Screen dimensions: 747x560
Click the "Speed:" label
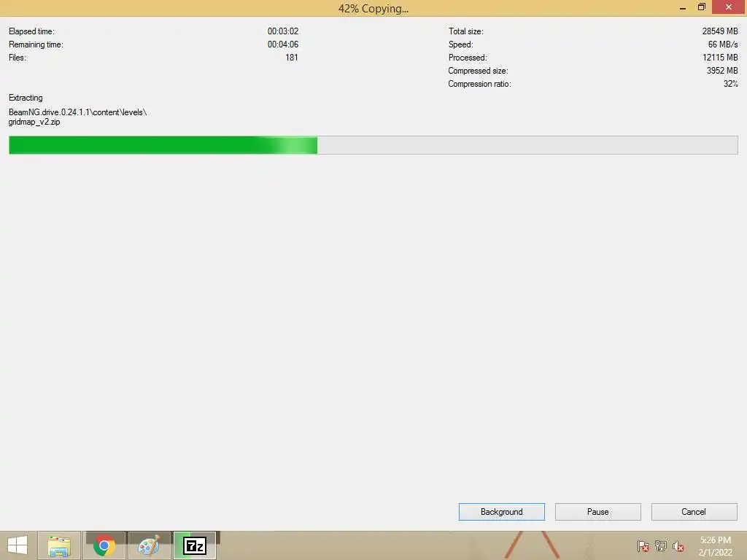[461, 44]
